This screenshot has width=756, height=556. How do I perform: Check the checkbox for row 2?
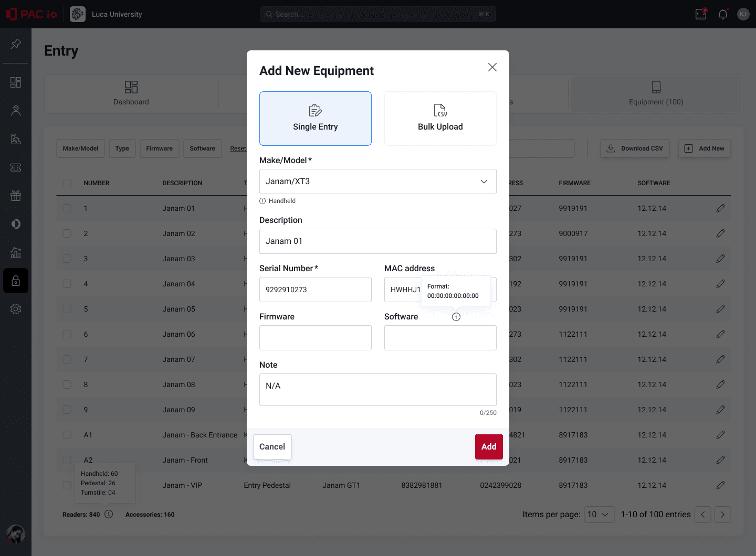[x=67, y=233]
